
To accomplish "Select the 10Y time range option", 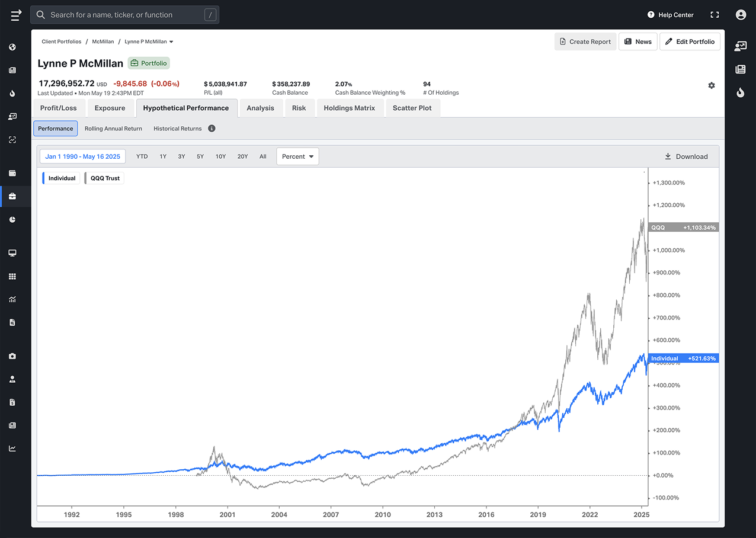I will pyautogui.click(x=220, y=156).
